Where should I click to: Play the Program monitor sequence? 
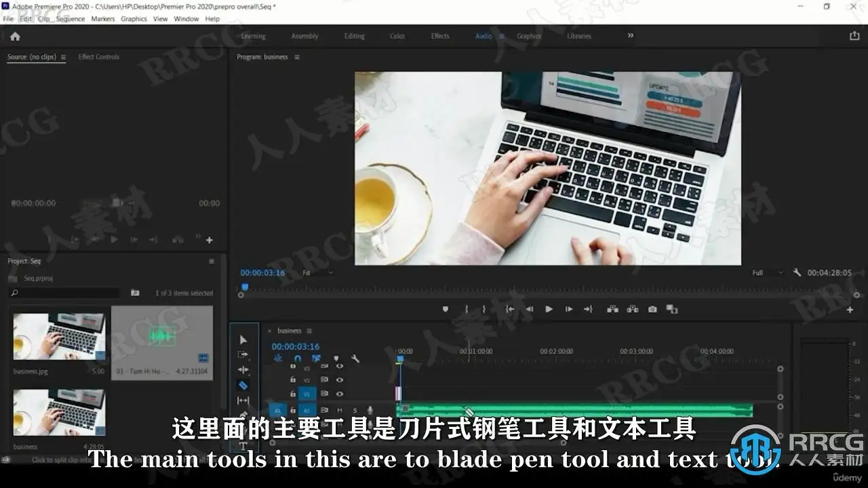(x=549, y=309)
